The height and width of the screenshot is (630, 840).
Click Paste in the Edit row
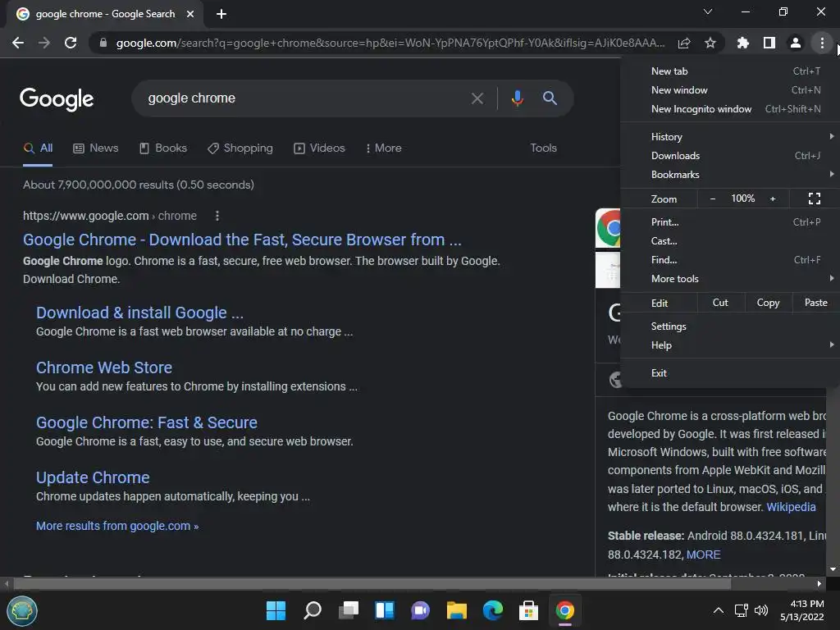pyautogui.click(x=816, y=303)
